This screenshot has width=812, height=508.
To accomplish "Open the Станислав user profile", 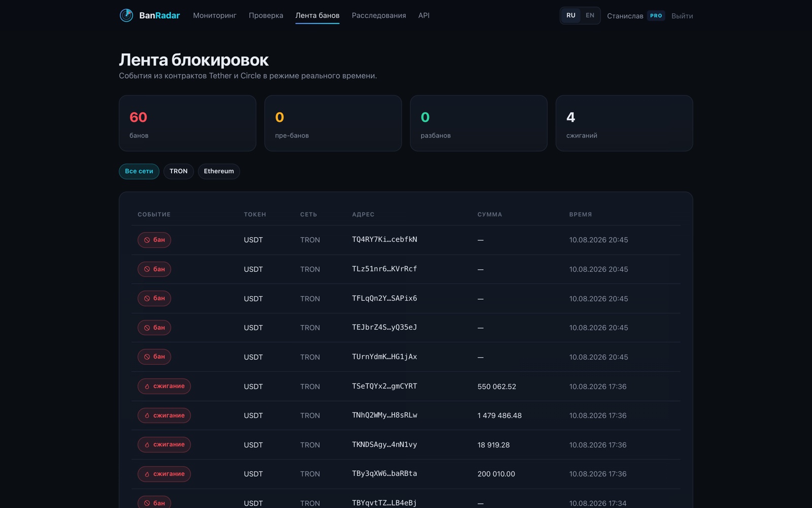I will (x=625, y=16).
